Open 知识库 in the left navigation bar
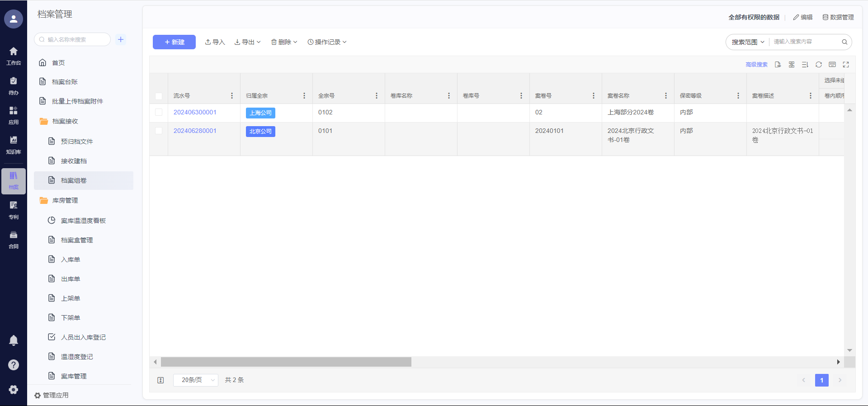868x406 pixels. click(x=14, y=145)
